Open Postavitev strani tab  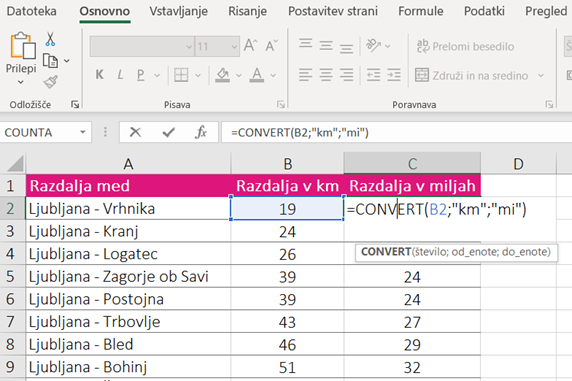[333, 11]
